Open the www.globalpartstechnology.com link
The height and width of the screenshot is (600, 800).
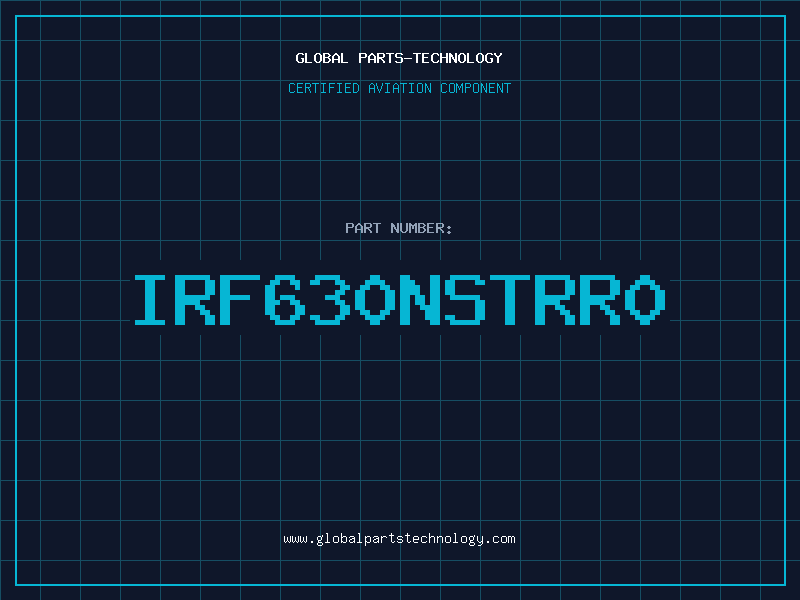tap(399, 539)
